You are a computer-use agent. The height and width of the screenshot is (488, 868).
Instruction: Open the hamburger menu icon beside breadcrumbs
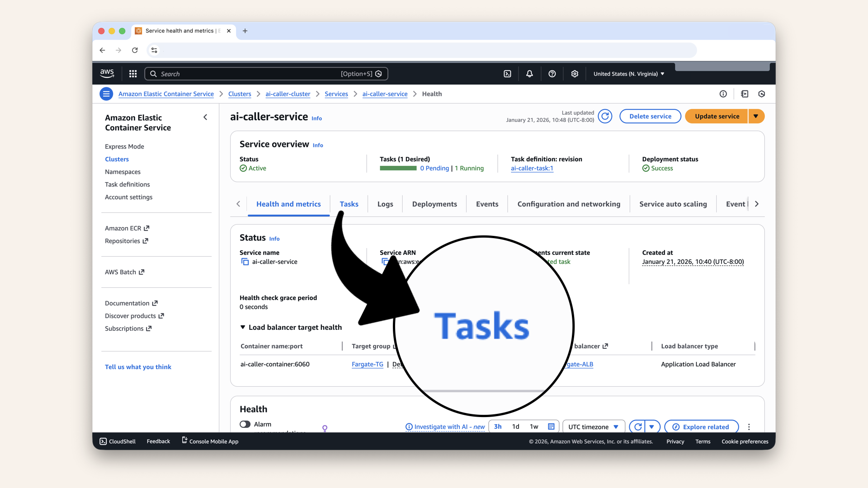coord(106,94)
